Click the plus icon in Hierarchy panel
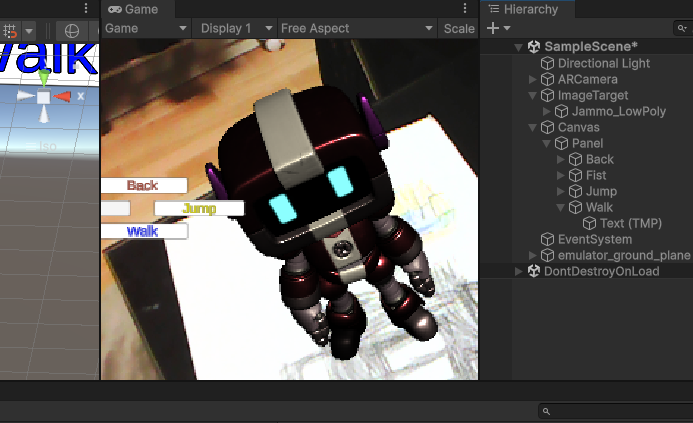This screenshot has height=423, width=693. click(492, 29)
